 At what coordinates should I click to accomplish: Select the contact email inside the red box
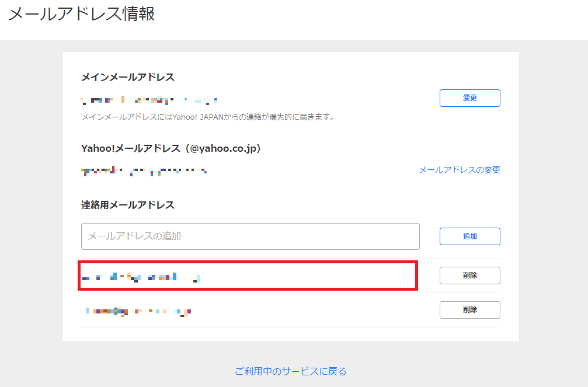[x=141, y=276]
